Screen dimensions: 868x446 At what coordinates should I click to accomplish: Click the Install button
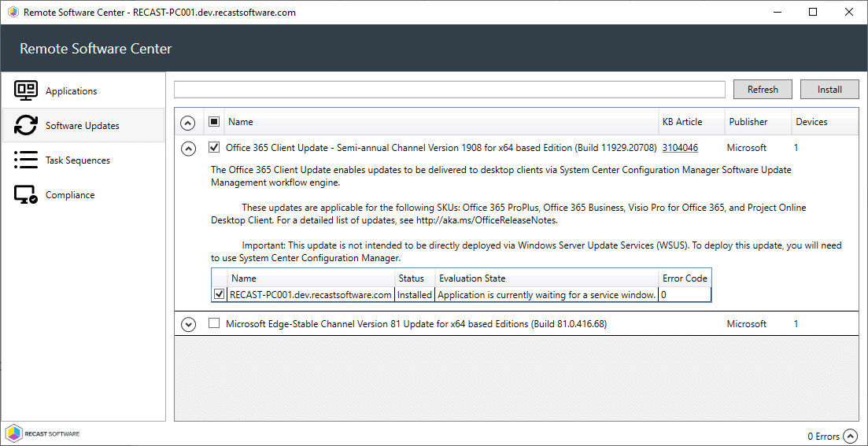pos(829,90)
